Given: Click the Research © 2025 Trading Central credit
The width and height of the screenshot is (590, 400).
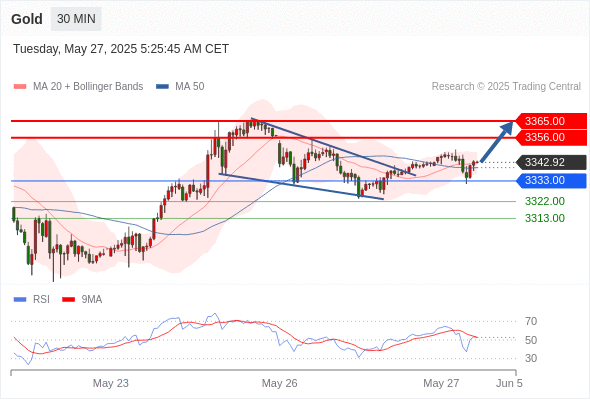Looking at the screenshot, I should coord(506,87).
